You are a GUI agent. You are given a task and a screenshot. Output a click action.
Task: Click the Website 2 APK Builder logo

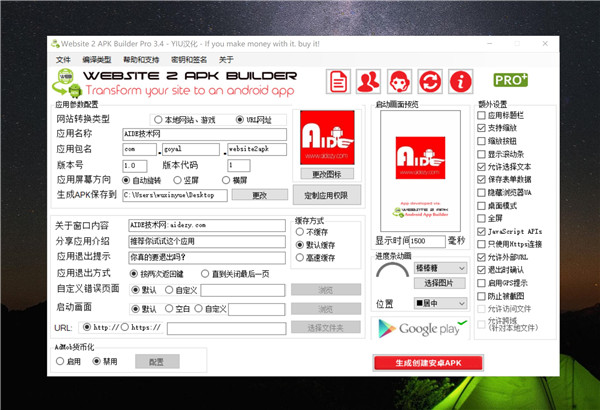point(174,82)
